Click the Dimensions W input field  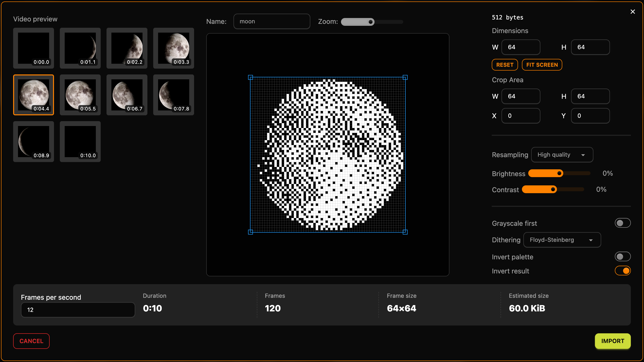pyautogui.click(x=521, y=47)
